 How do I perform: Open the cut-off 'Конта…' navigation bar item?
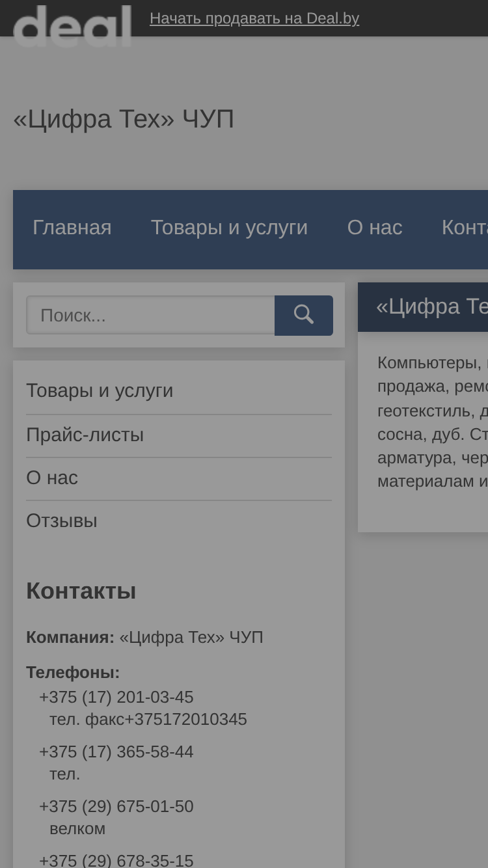(465, 228)
